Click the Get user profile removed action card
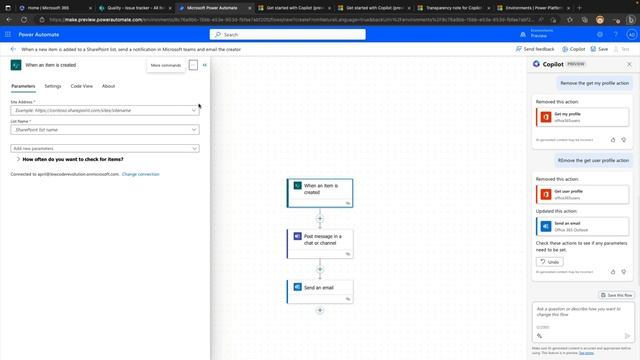The height and width of the screenshot is (360, 640). pos(582,194)
